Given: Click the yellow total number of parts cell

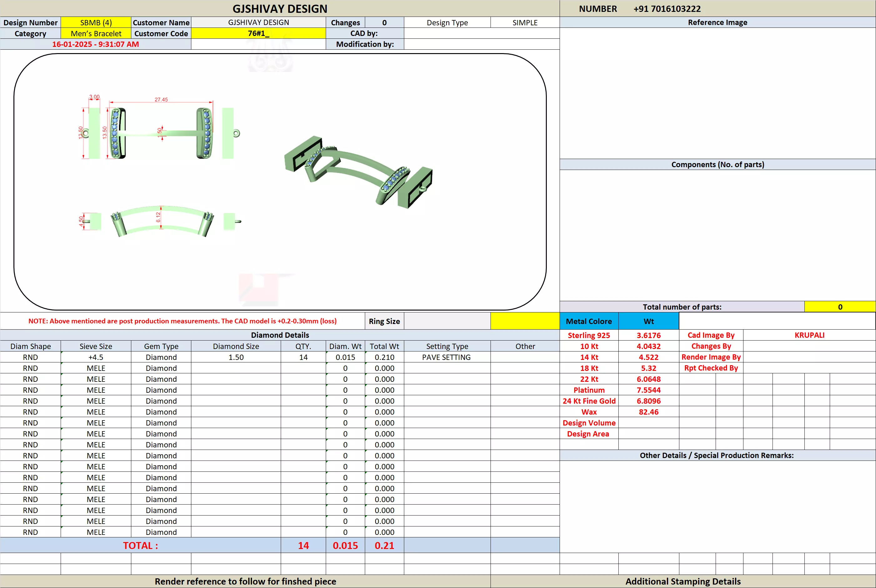Looking at the screenshot, I should (x=840, y=307).
